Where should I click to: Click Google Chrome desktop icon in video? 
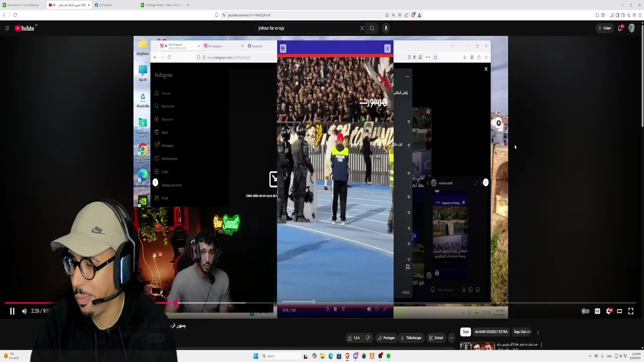coord(142,151)
